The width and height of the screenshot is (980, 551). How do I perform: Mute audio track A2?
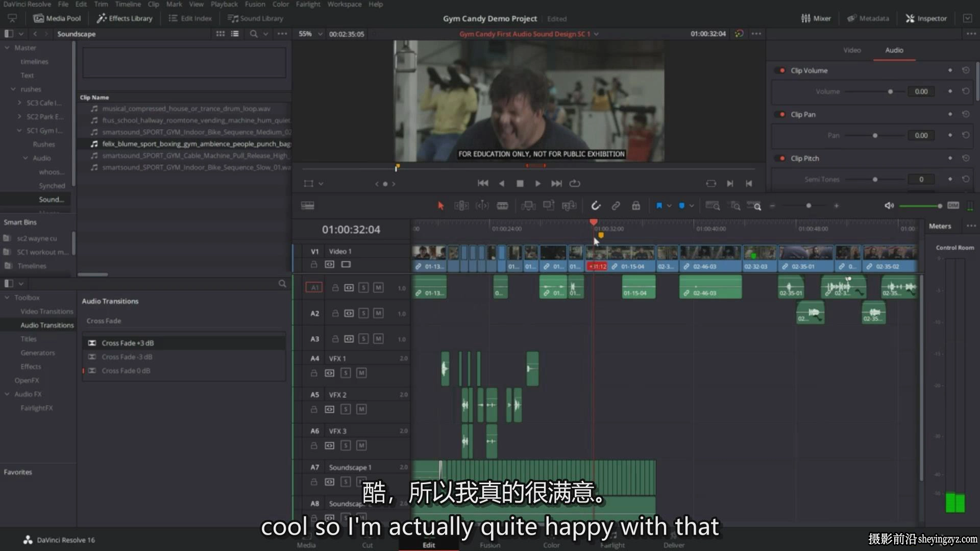[x=378, y=313]
